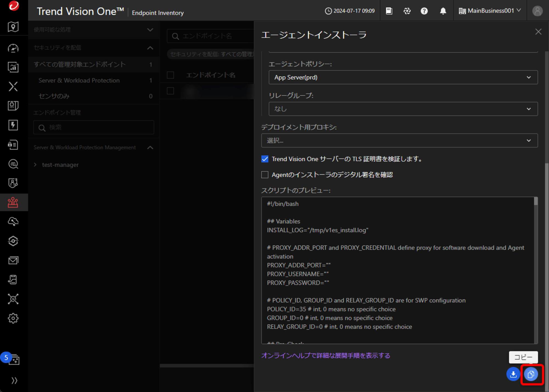Click the horizontal scrollbar under endpoint table
The width and height of the screenshot is (549, 392).
point(207,365)
